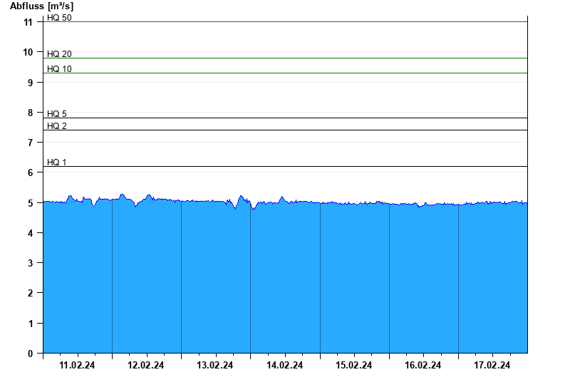Click the y-axis value 11
The width and height of the screenshot is (570, 392).
[28, 23]
